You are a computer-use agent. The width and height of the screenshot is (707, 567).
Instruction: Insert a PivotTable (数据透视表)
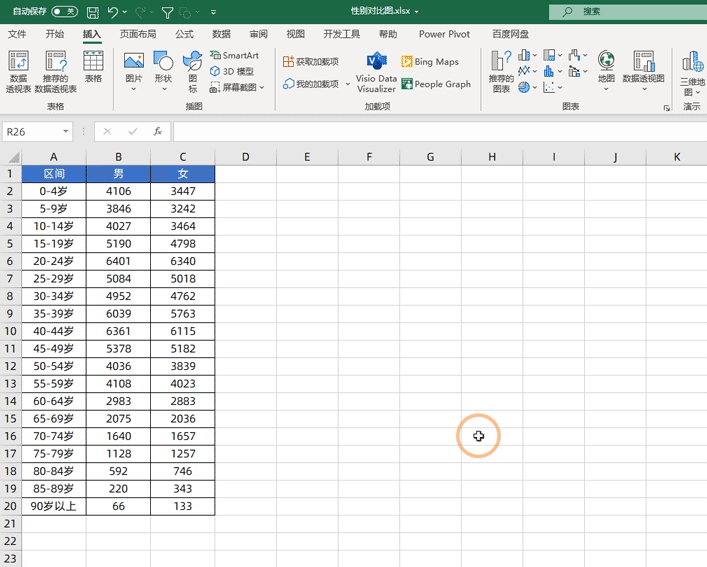18,71
